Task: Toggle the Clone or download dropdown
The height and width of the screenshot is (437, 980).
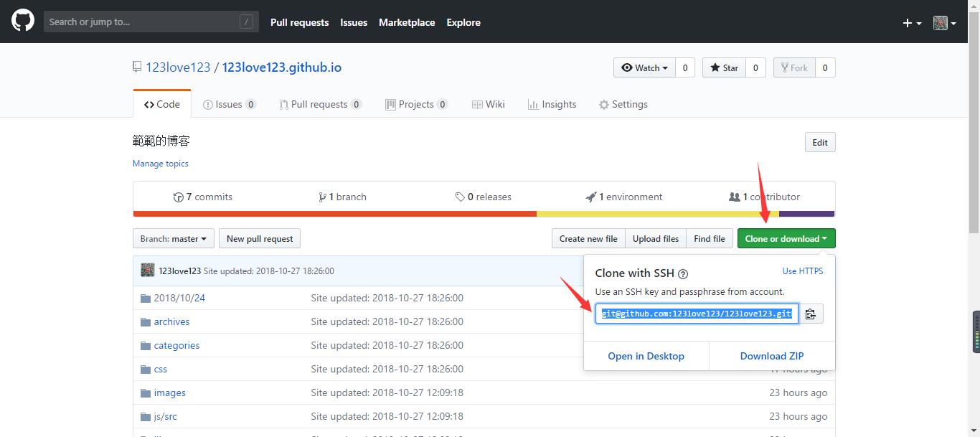Action: coord(786,238)
